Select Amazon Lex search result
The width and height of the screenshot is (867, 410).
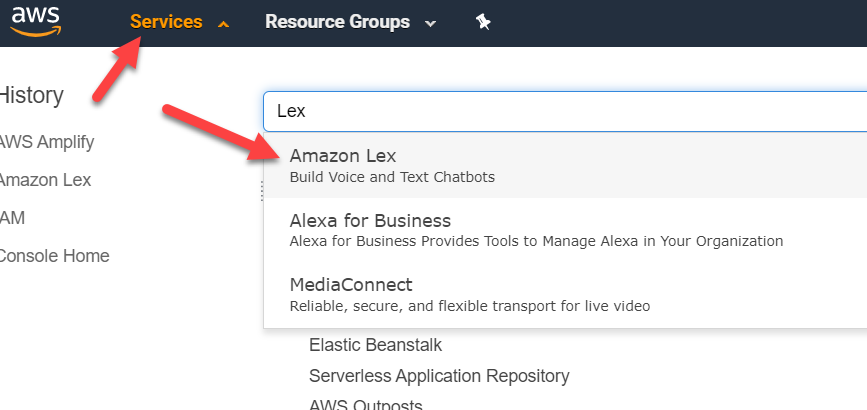tap(565, 165)
